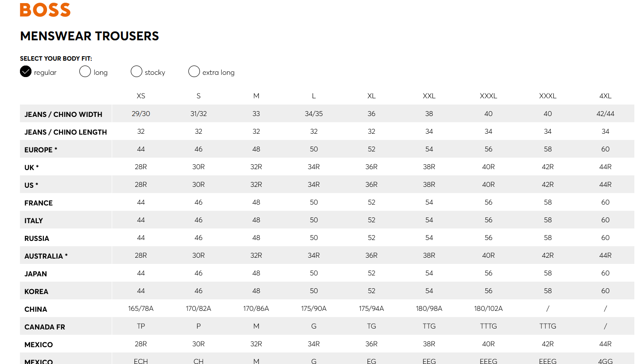Click the Canada FR row label
This screenshot has height=364, width=641.
coord(45,327)
